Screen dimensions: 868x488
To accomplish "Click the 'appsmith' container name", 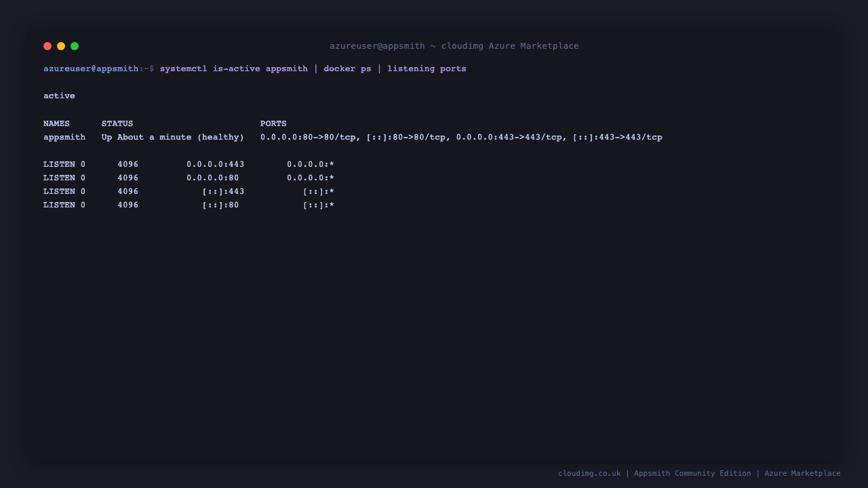I will click(x=64, y=138).
